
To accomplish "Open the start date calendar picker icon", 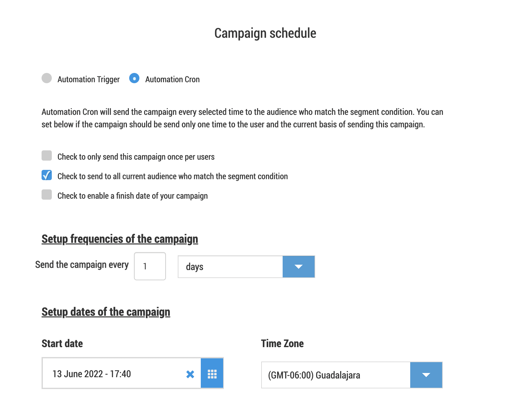I will coord(212,373).
